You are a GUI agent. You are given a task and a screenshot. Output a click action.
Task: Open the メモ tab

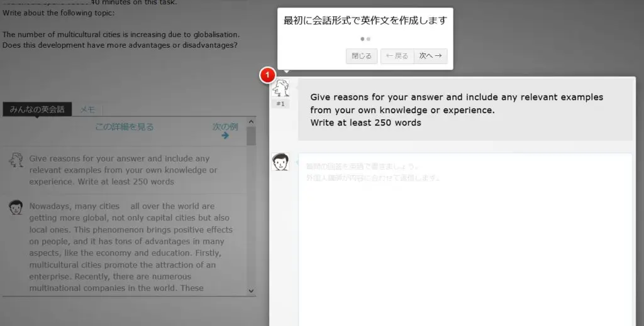(87, 109)
